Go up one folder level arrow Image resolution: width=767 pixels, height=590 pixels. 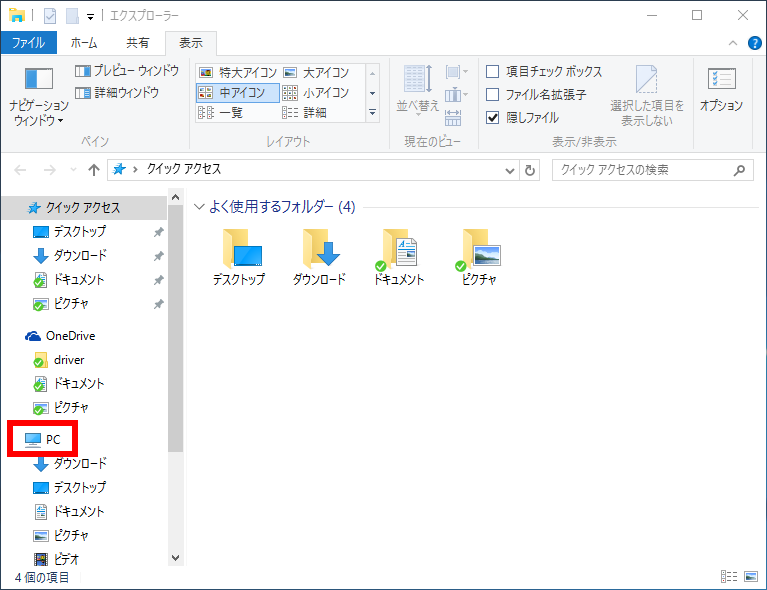coord(93,170)
